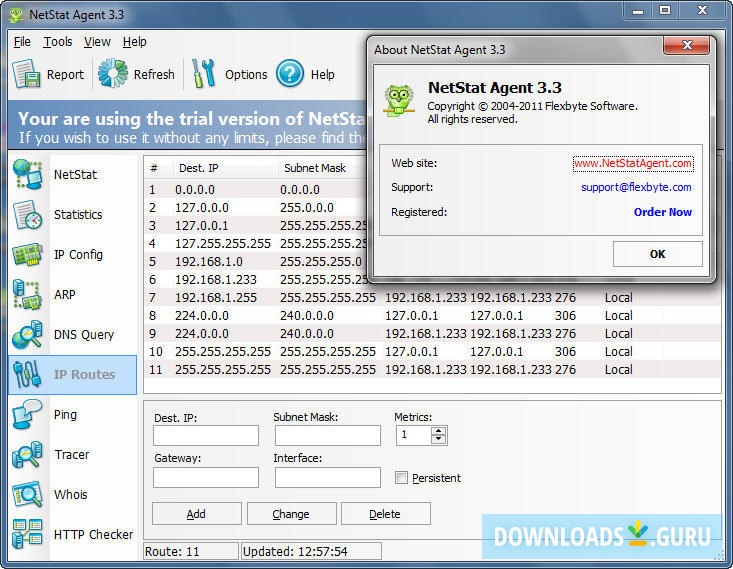Click the Subnet Mask input field
The image size is (733, 569).
(328, 435)
